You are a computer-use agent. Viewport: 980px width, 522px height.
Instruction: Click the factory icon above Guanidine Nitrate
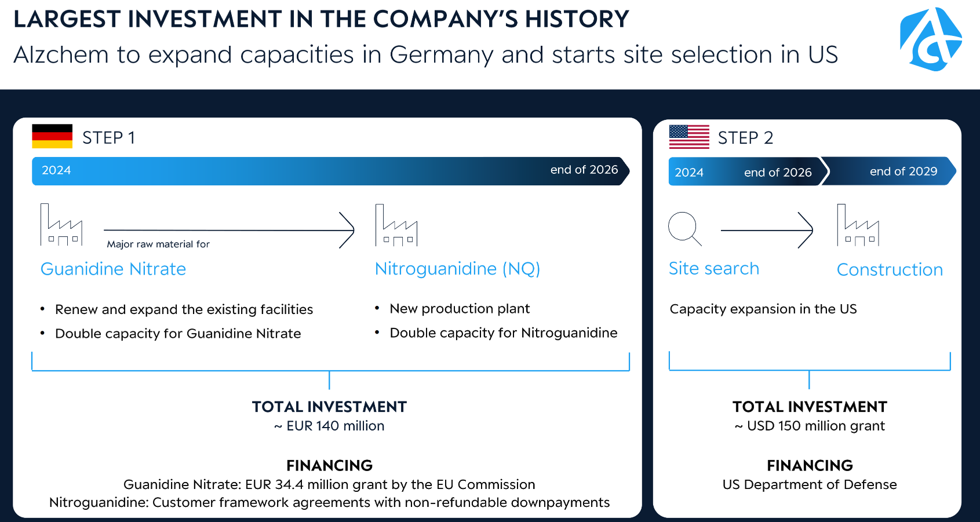61,225
